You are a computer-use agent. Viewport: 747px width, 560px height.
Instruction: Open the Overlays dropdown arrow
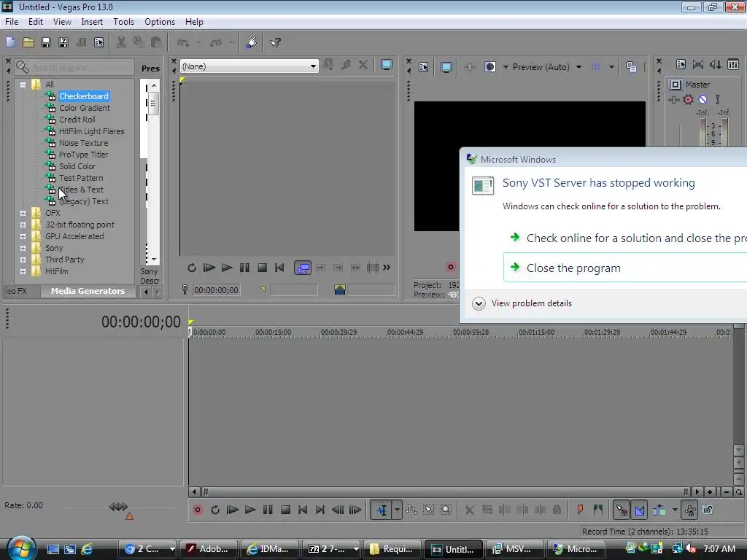click(611, 67)
